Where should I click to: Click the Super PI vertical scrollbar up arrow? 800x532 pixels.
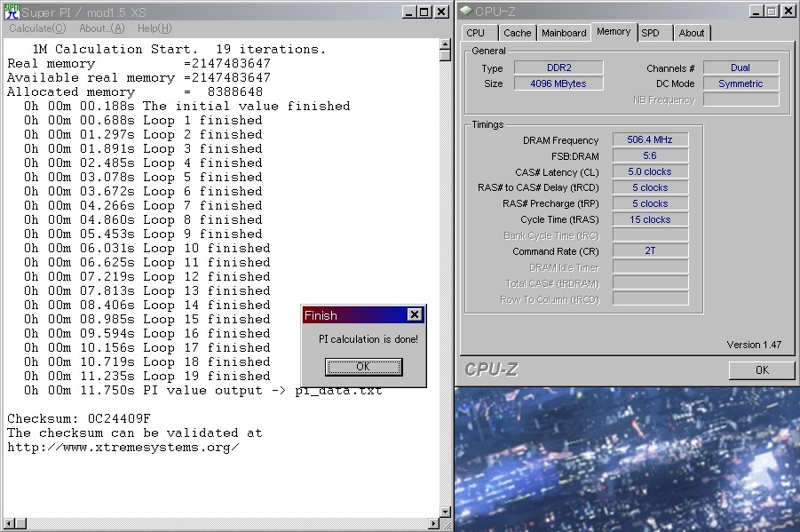click(x=446, y=43)
